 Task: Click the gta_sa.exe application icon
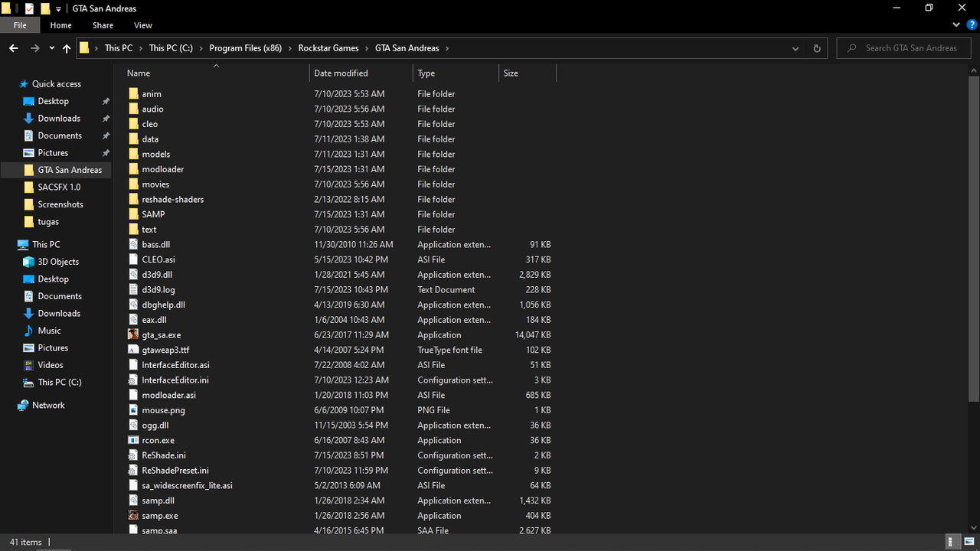coord(133,335)
